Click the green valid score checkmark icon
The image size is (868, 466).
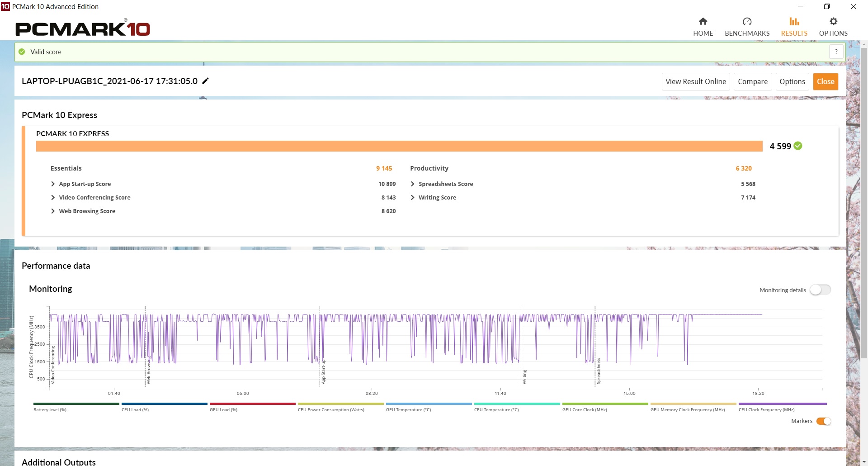coord(22,52)
